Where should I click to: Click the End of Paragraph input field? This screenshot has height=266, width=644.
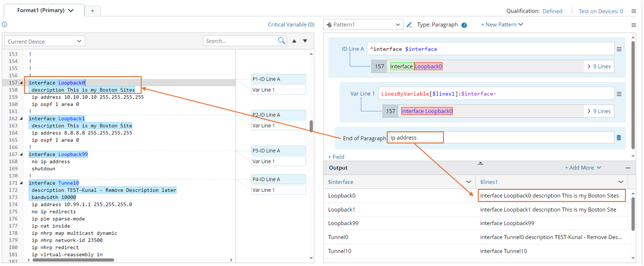[500, 137]
